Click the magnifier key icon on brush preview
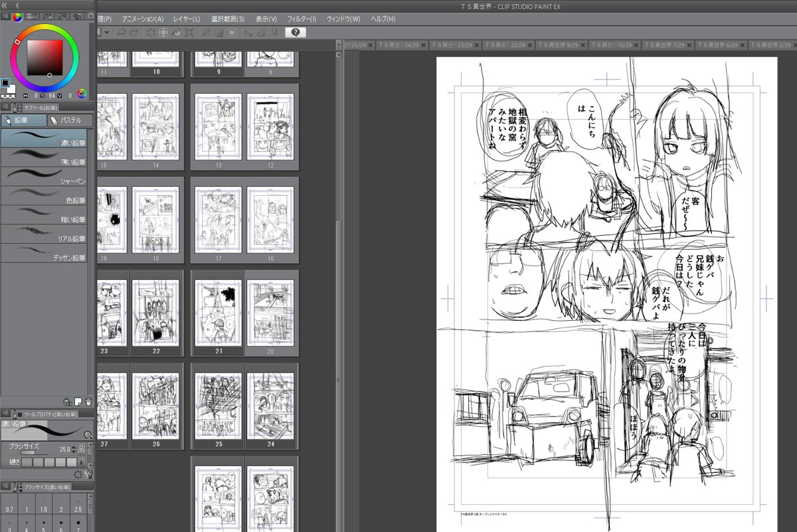The image size is (797, 532). tap(88, 435)
